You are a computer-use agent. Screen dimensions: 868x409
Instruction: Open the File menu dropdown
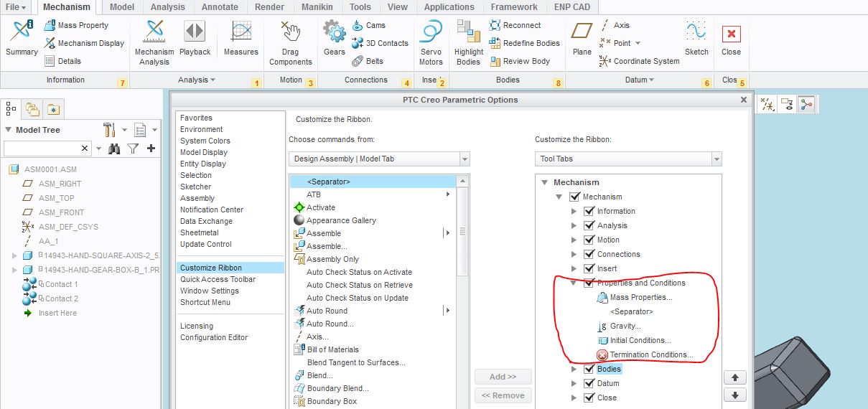[x=16, y=7]
